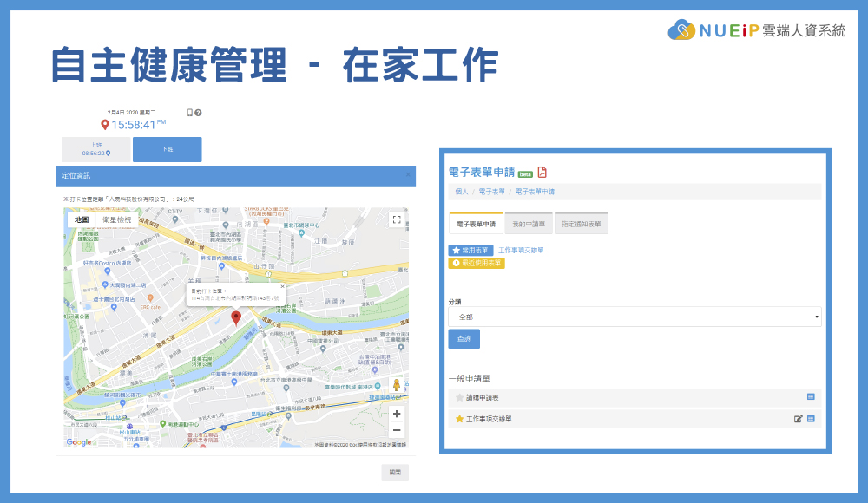Viewport: 868px width, 503px height.
Task: Switch map to 地圖 view
Action: (x=82, y=219)
